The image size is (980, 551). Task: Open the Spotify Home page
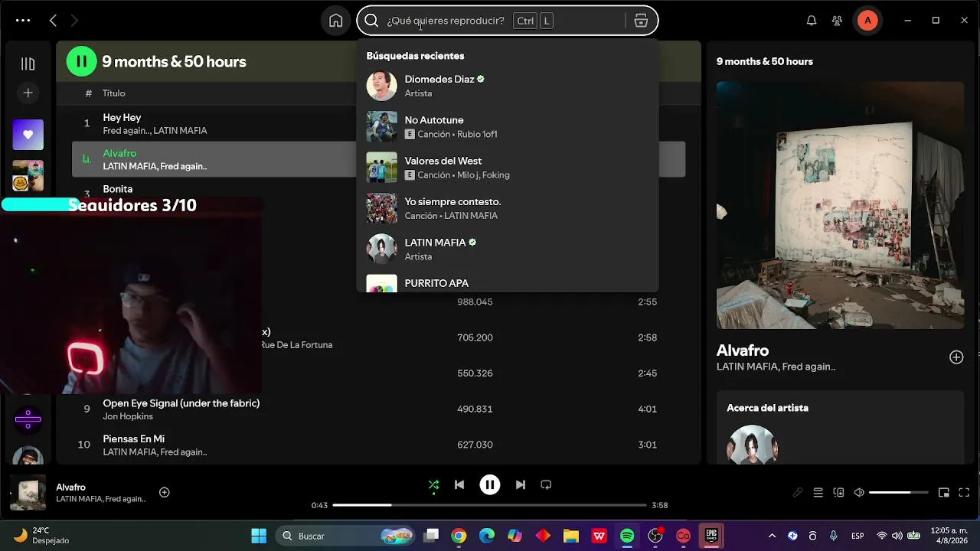335,21
